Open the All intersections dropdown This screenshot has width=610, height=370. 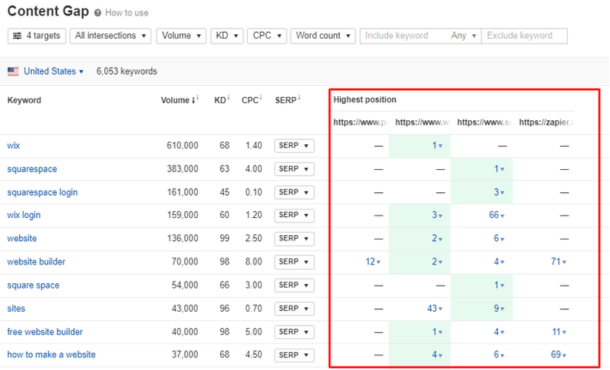tap(110, 36)
